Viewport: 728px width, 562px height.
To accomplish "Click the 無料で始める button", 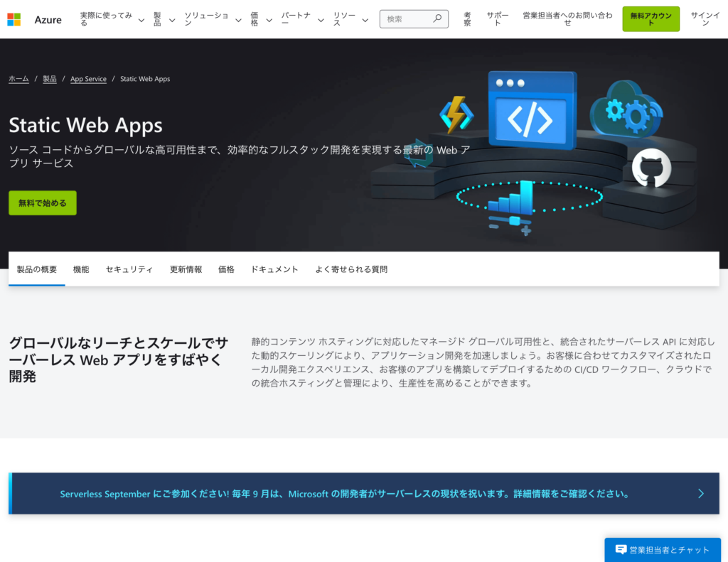I will 43,203.
